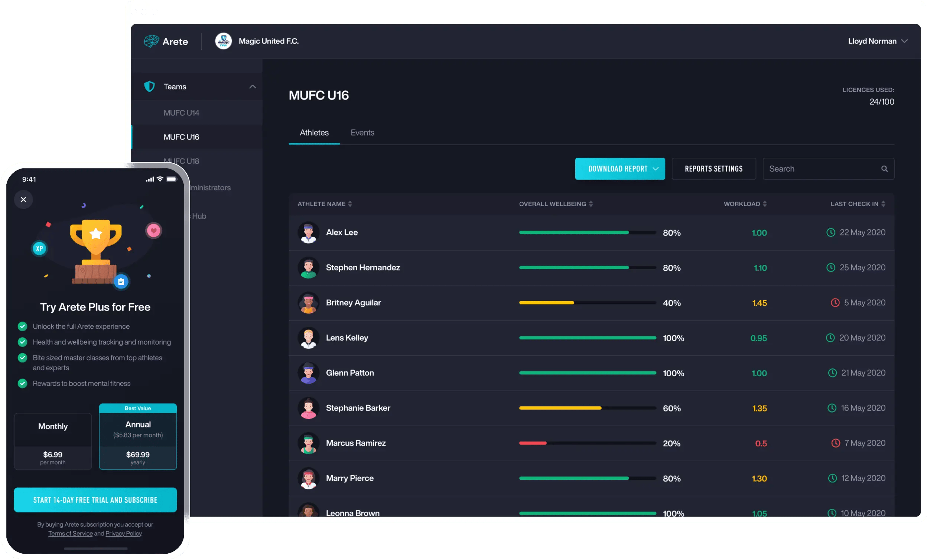Collapse the Teams sidebar section
The image size is (927, 560).
click(x=253, y=87)
